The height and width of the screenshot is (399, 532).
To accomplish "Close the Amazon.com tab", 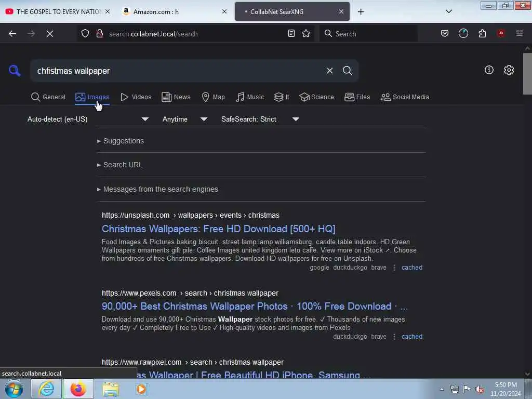I will pos(224,11).
